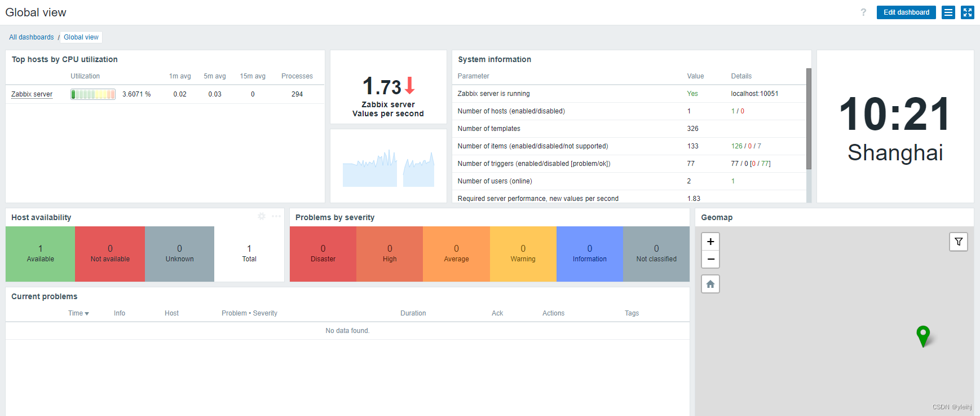Open Zabbix server host context menu
This screenshot has width=980, height=416.
tap(32, 94)
